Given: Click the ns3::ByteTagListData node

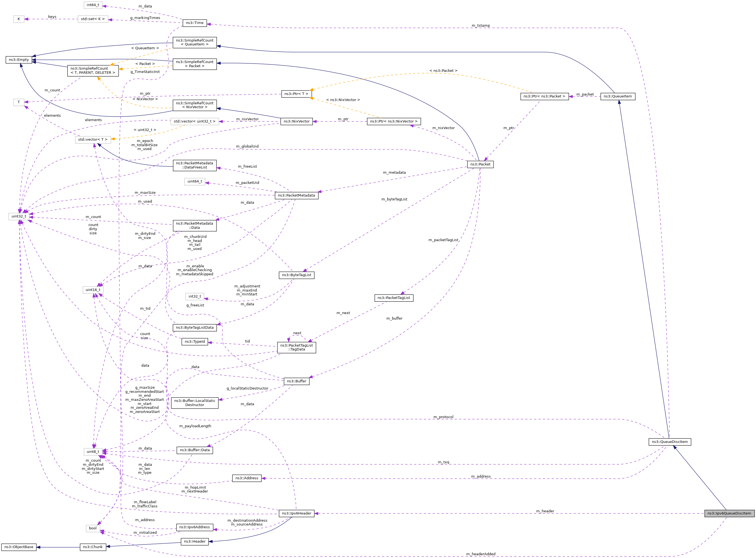Looking at the screenshot, I should click(x=194, y=328).
